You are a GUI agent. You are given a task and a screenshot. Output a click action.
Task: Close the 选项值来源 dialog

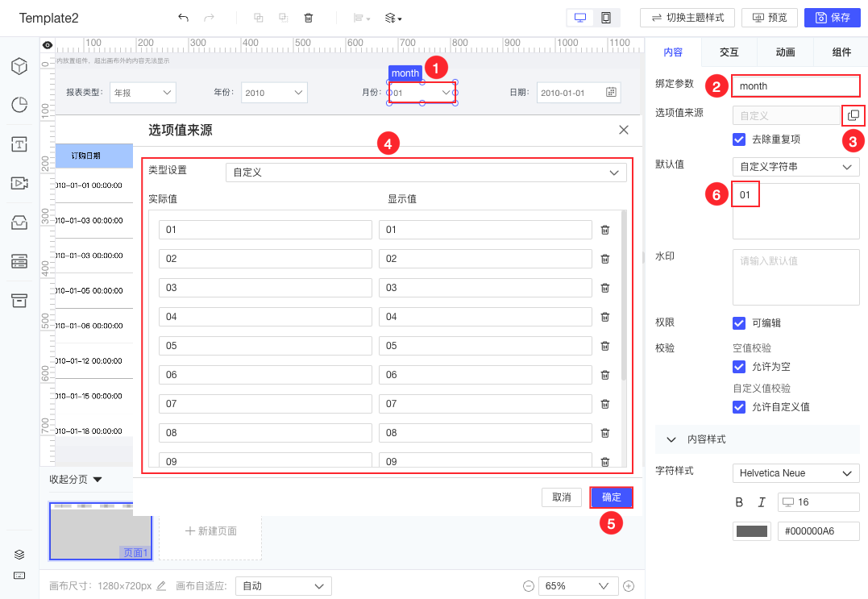pyautogui.click(x=624, y=130)
